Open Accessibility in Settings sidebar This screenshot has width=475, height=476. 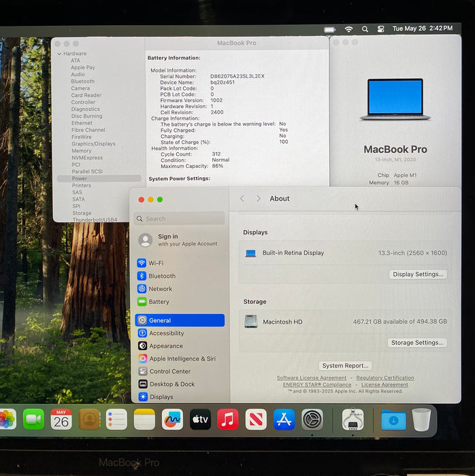click(x=180, y=333)
